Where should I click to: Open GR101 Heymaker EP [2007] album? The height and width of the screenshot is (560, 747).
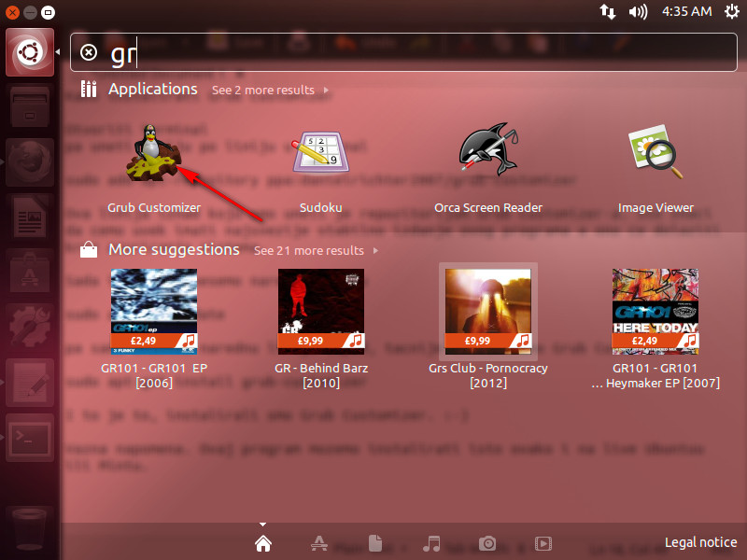(x=655, y=329)
